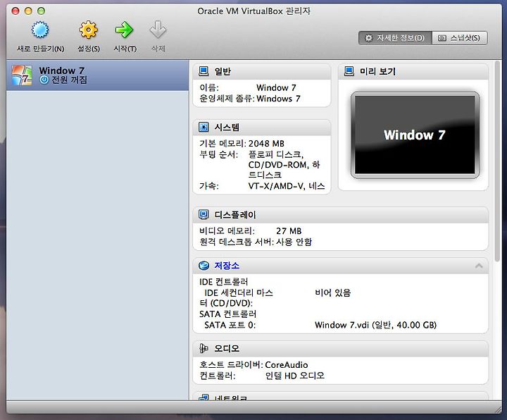This screenshot has height=420, width=507.
Task: Open the 디스플레이 display section header
Action: click(341, 215)
